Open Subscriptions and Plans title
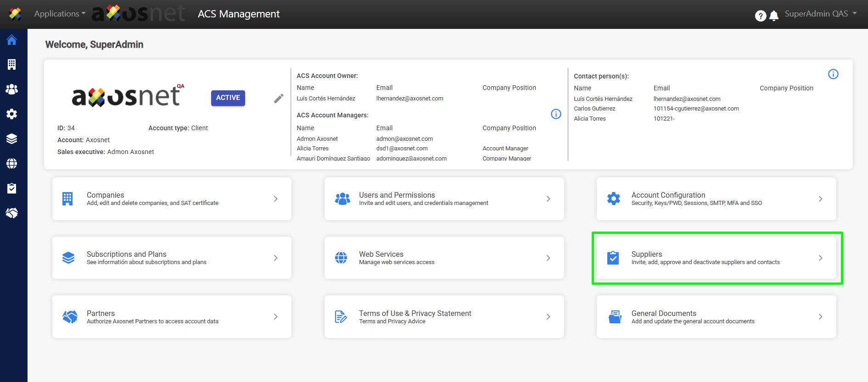Screen dimensions: 868x382 tap(126, 254)
